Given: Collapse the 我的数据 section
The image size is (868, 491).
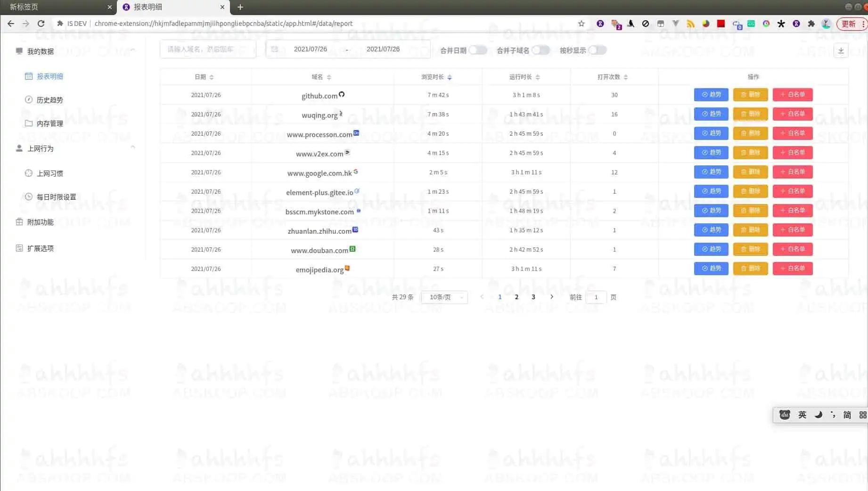Looking at the screenshot, I should pos(133,49).
